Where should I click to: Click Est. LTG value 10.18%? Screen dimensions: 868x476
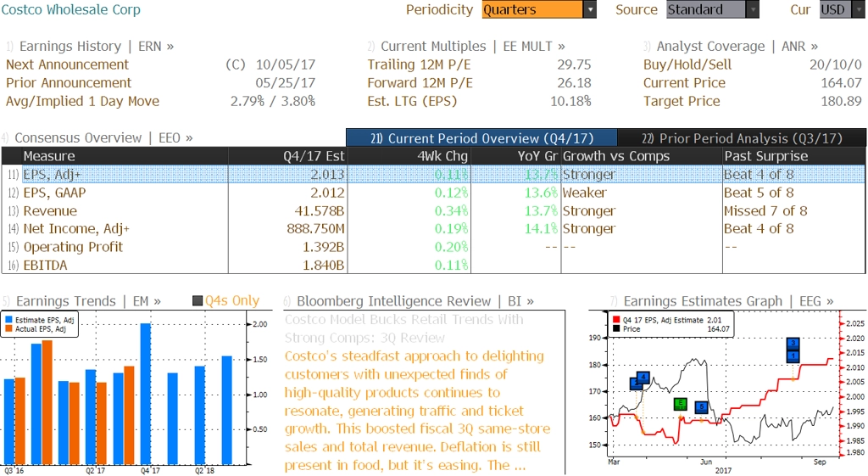[x=570, y=102]
